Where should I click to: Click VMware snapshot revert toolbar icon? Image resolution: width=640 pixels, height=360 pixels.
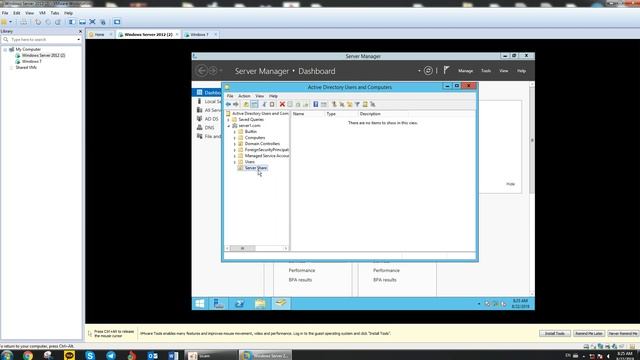click(48, 22)
